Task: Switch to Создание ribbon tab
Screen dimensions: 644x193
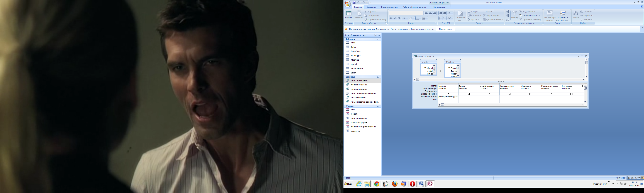Action: tap(371, 7)
